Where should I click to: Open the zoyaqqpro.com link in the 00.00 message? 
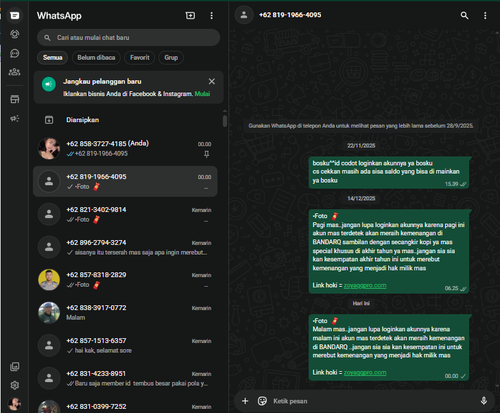tap(365, 373)
